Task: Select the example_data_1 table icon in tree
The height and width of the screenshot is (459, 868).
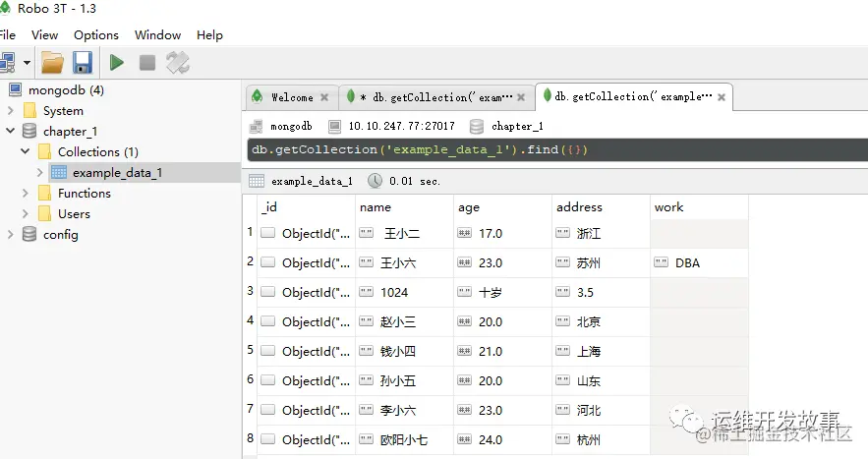Action: 59,172
